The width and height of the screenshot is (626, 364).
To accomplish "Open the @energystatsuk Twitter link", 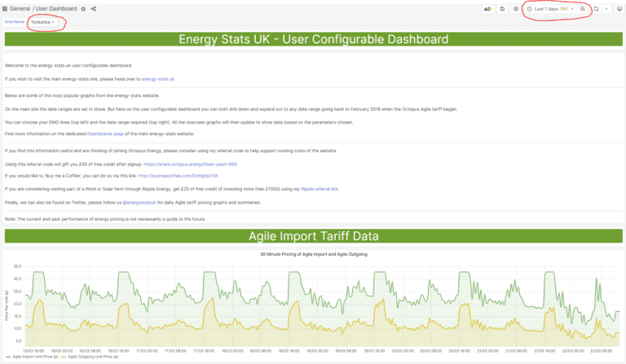I will [139, 203].
